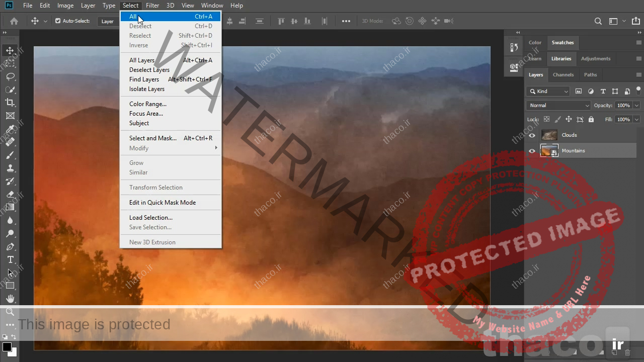The image size is (644, 362).
Task: Select the Blur tool
Action: tap(10, 220)
